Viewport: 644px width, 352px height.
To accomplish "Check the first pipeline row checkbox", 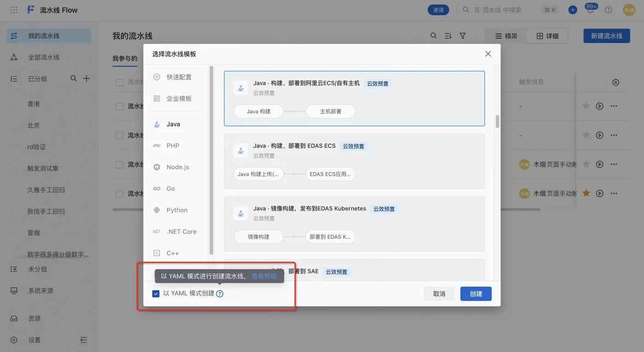I will (120, 106).
